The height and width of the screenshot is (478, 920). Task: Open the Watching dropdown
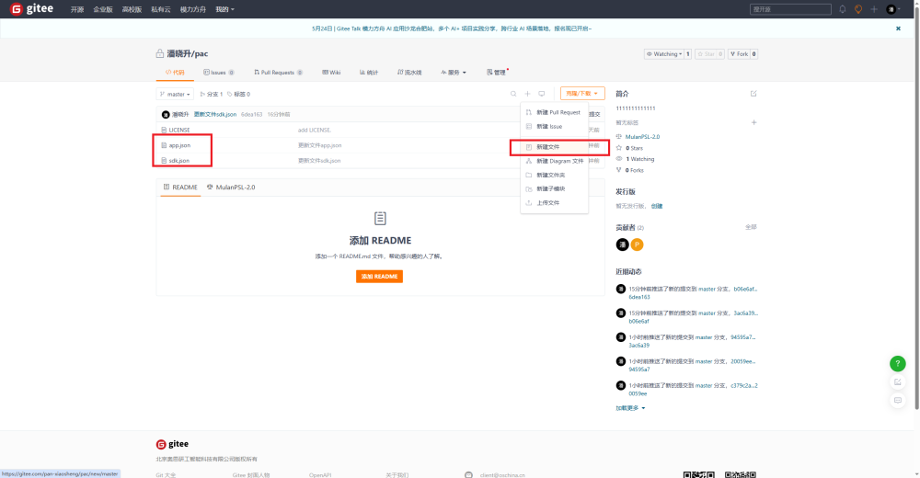pyautogui.click(x=667, y=54)
